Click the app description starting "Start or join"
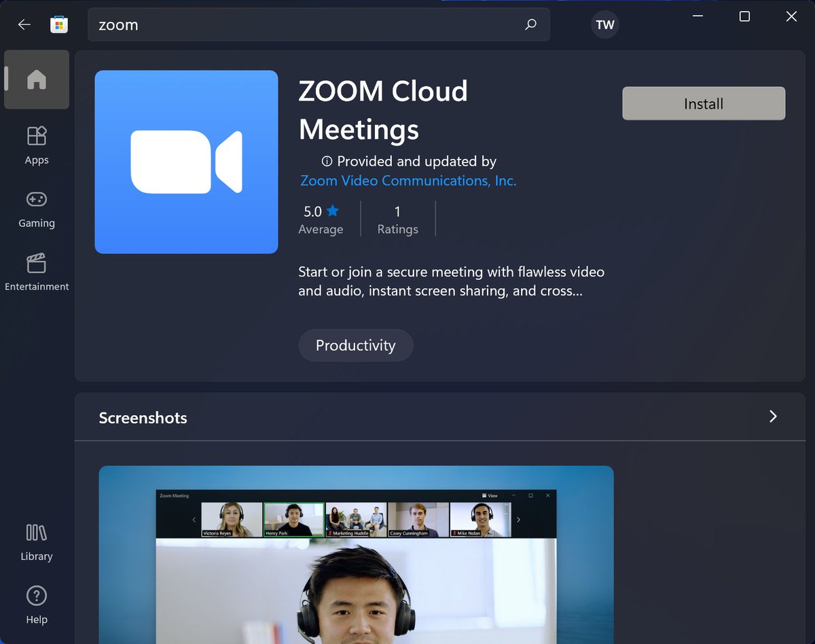The image size is (815, 644). click(451, 281)
